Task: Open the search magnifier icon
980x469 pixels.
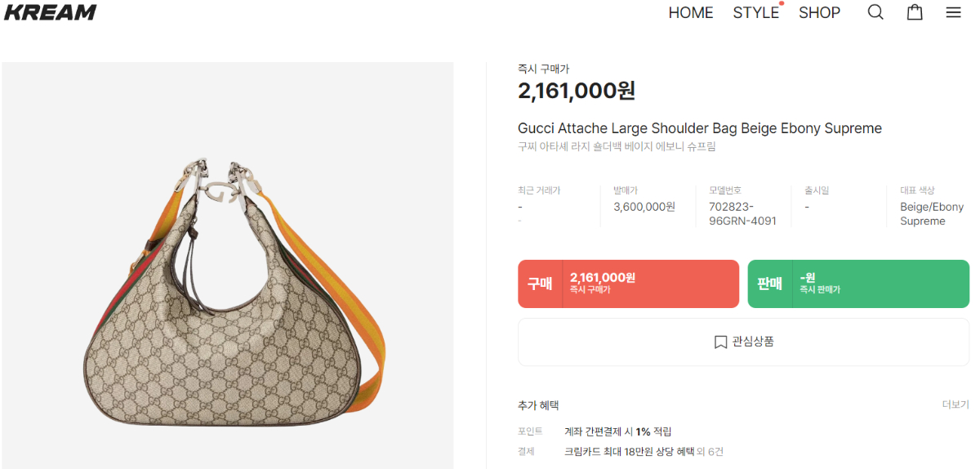Action: coord(875,12)
